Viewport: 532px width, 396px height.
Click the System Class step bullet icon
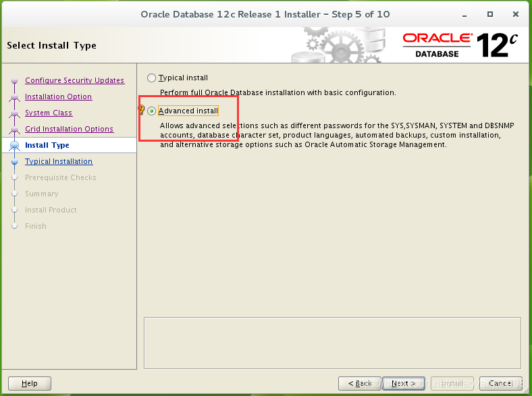point(14,113)
